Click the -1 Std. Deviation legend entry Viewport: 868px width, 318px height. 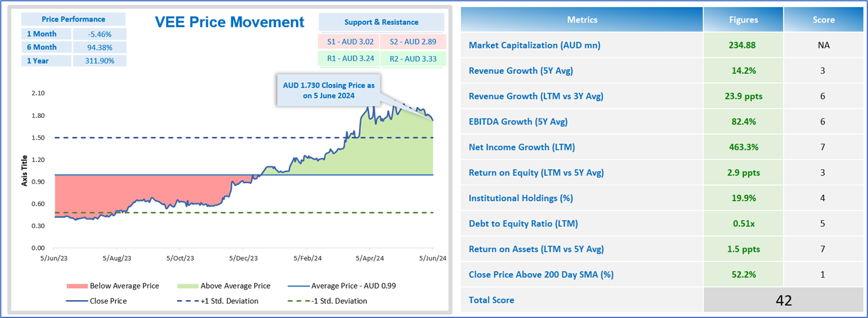[339, 301]
